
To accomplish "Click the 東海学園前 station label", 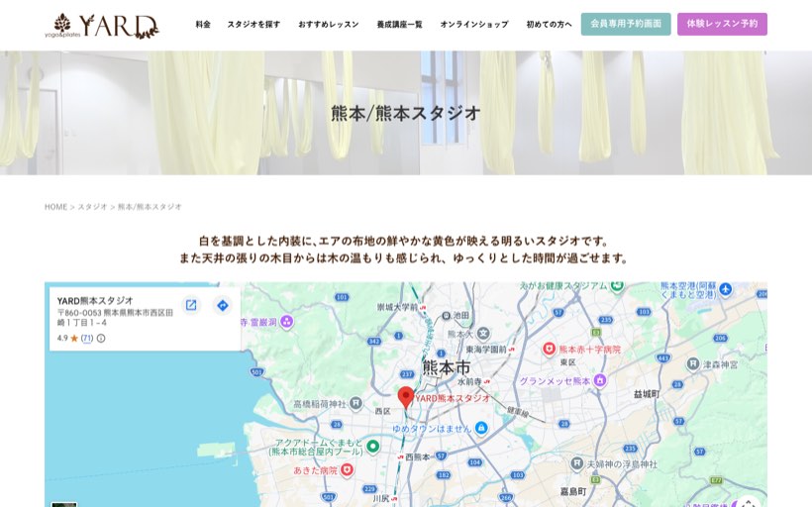I will pos(486,350).
